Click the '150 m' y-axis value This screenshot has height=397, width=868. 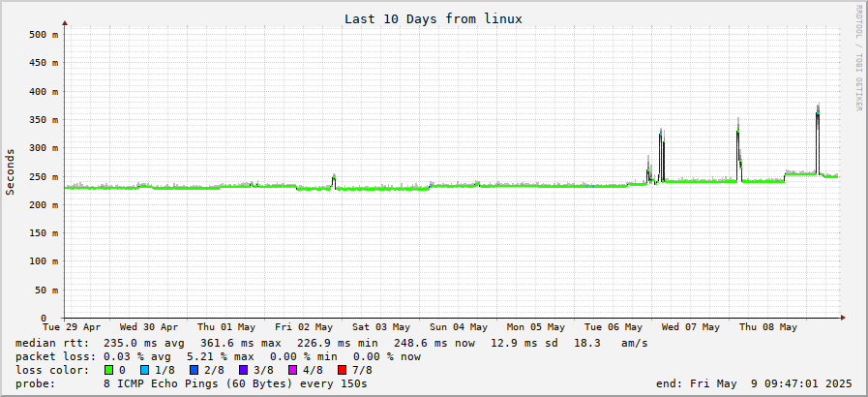pyautogui.click(x=44, y=233)
